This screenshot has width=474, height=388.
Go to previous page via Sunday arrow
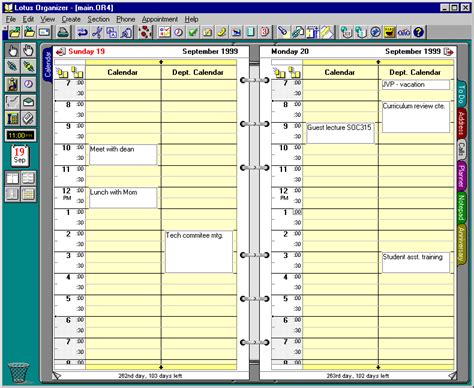[61, 52]
